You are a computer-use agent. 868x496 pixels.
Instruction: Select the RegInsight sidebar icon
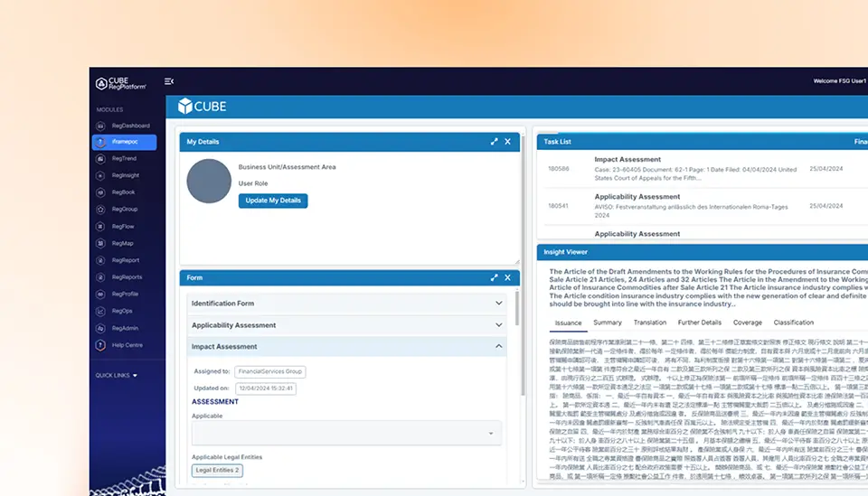click(99, 175)
